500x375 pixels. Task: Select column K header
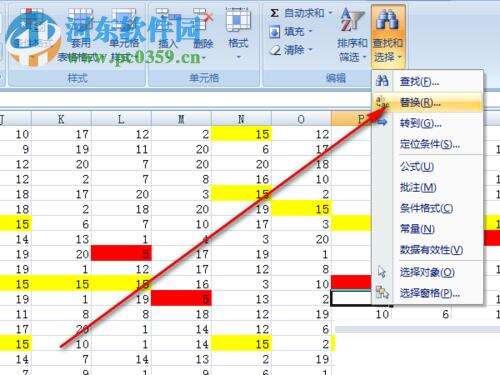(x=61, y=119)
